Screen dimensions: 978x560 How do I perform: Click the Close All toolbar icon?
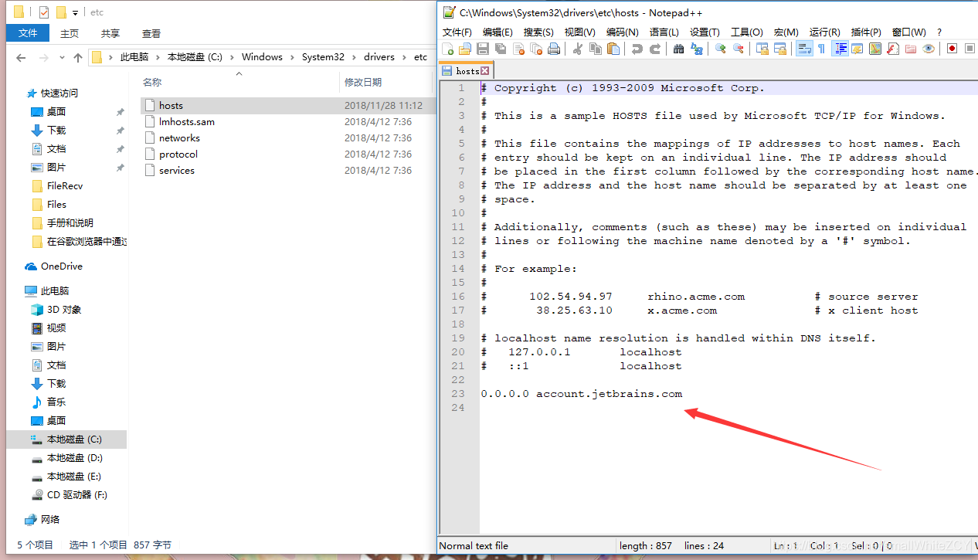pyautogui.click(x=536, y=49)
